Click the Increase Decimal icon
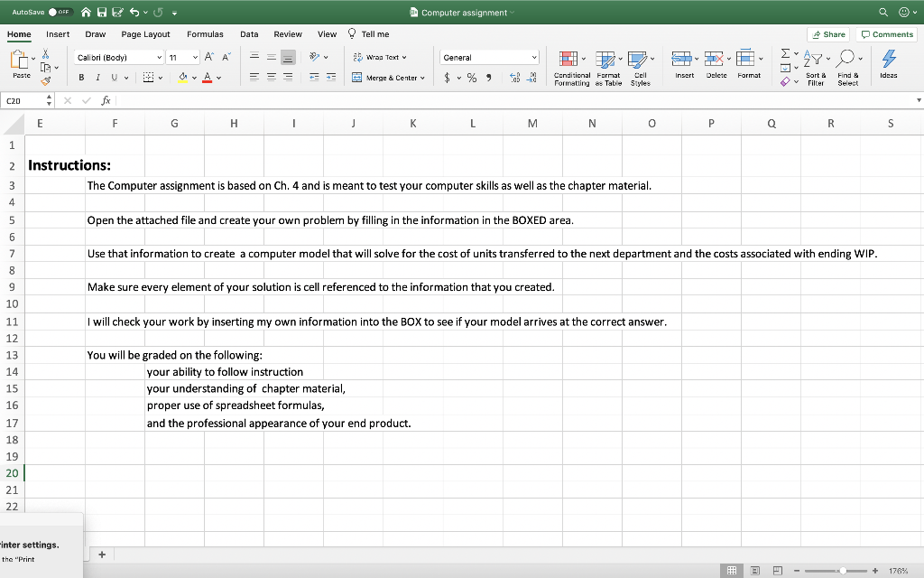Viewport: 924px width, 578px height. (x=514, y=78)
